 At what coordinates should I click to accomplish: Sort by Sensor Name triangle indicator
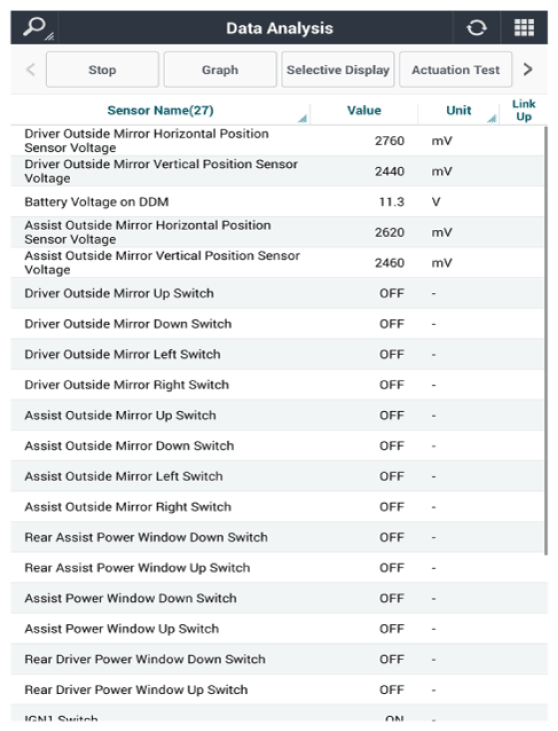click(303, 118)
